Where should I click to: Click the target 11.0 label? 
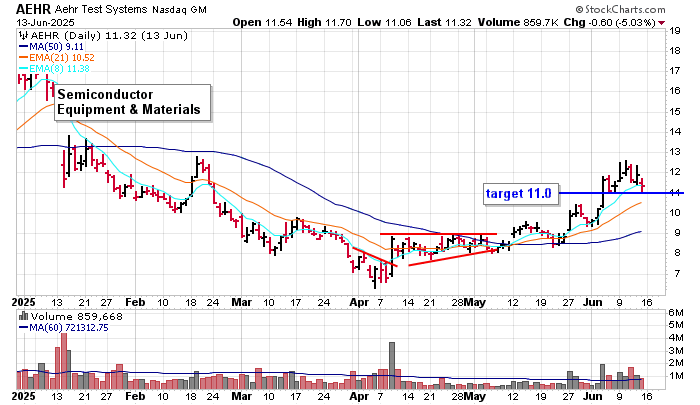[521, 193]
